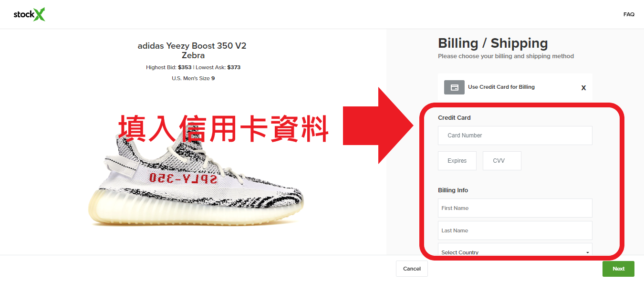The height and width of the screenshot is (282, 644).
Task: Focus the Card Number field
Action: 515,136
